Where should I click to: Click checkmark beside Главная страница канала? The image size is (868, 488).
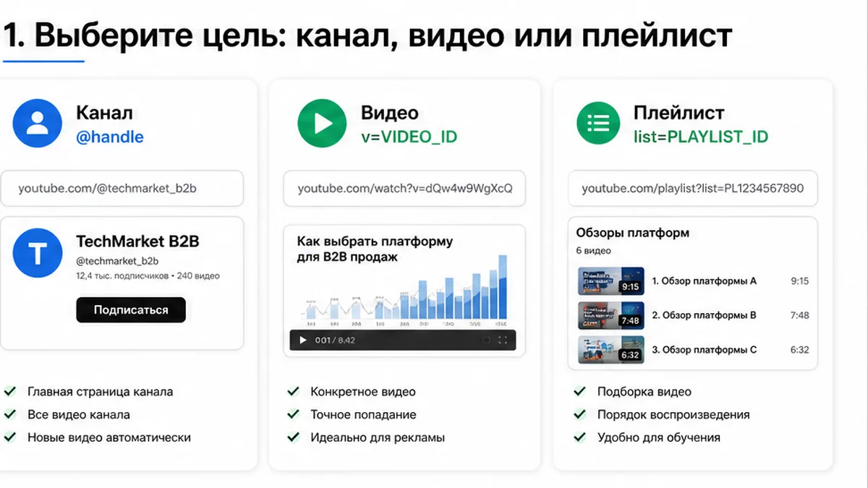[10, 392]
